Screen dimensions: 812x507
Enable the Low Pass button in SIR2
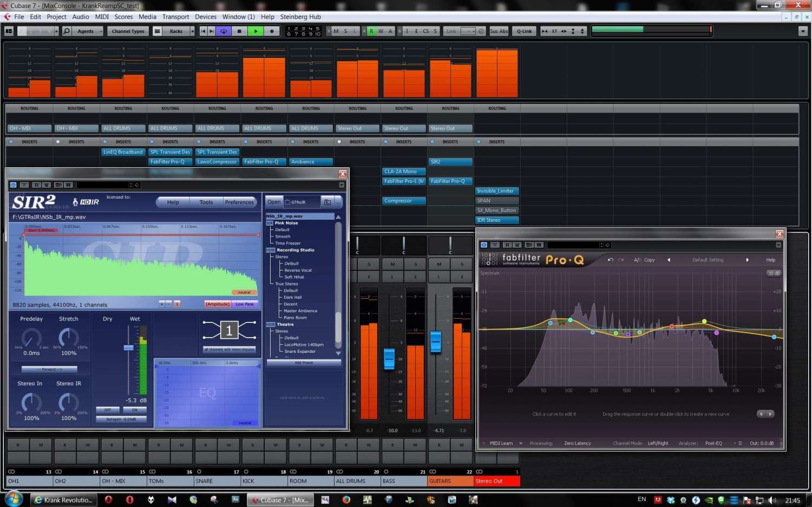[x=245, y=304]
